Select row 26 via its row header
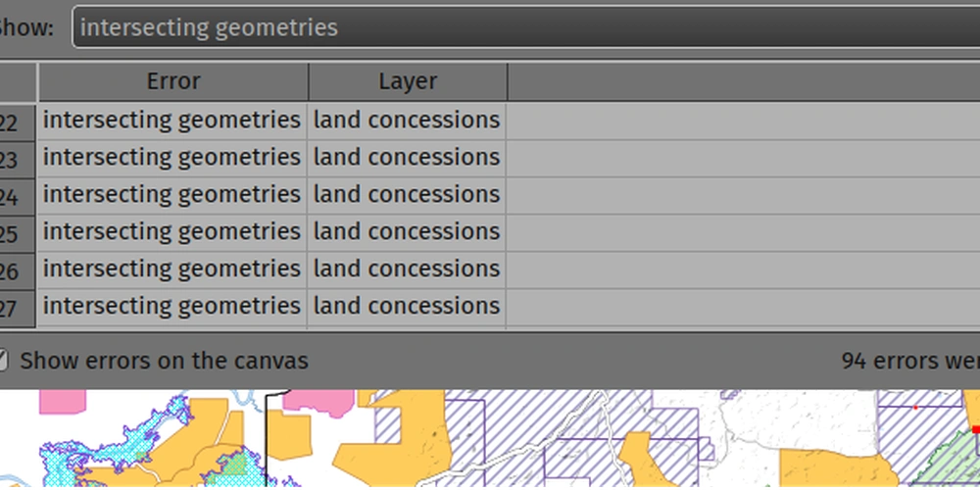The image size is (980, 490). pos(17,271)
